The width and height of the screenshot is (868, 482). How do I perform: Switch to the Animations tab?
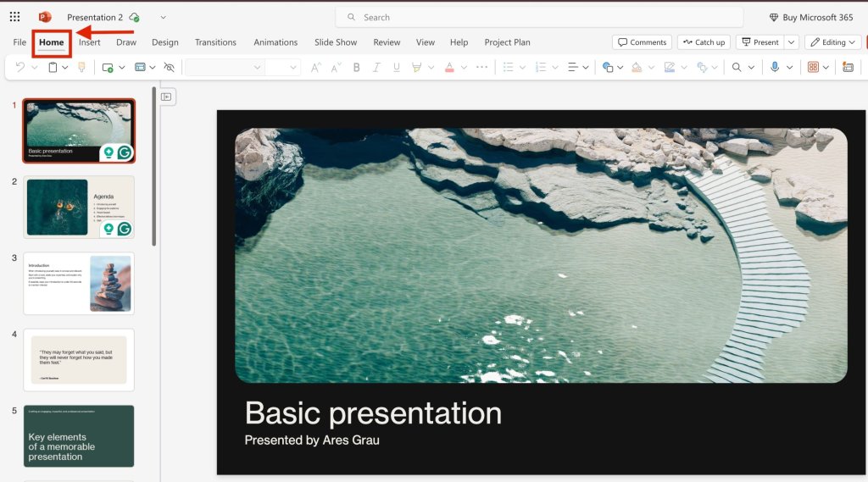275,42
